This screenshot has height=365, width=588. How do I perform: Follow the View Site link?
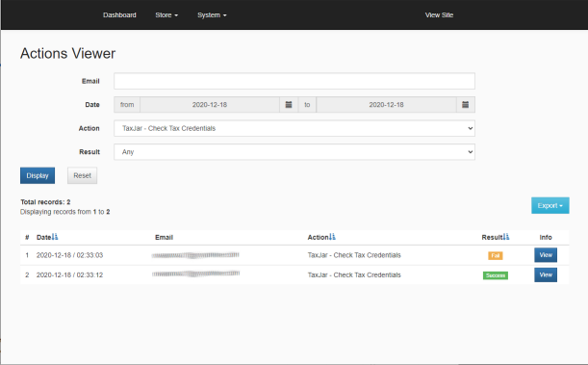point(439,15)
